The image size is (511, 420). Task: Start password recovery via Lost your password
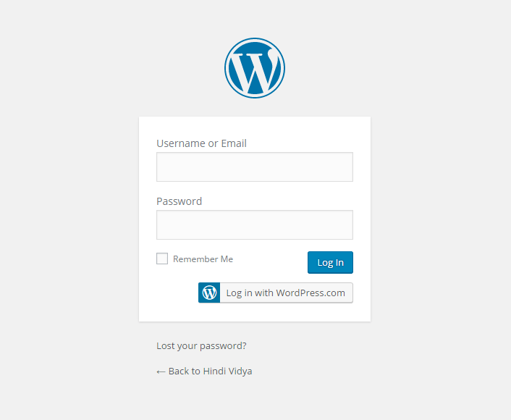[201, 346]
